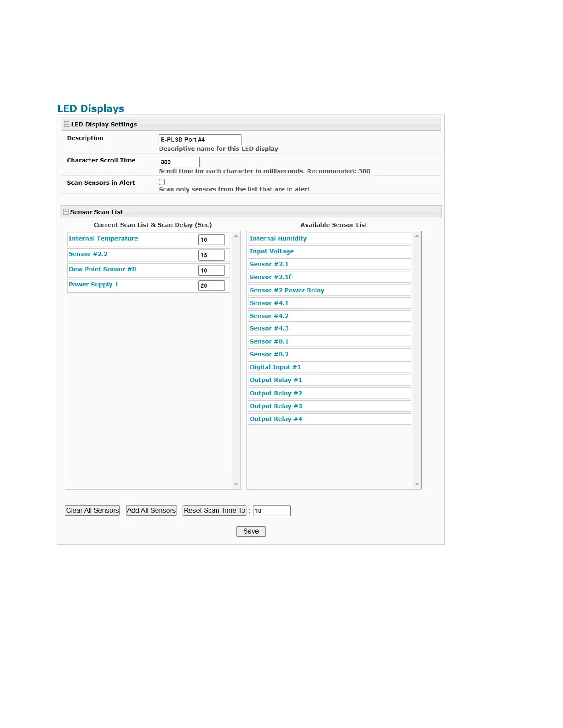Collapse the Sensor Scan List section
This screenshot has height=728, width=563.
[66, 212]
